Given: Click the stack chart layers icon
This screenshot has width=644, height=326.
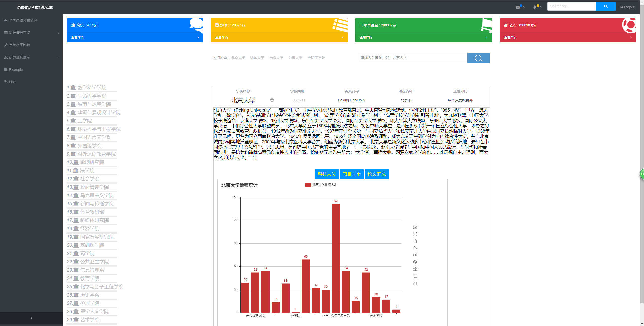Looking at the screenshot, I should tap(415, 262).
